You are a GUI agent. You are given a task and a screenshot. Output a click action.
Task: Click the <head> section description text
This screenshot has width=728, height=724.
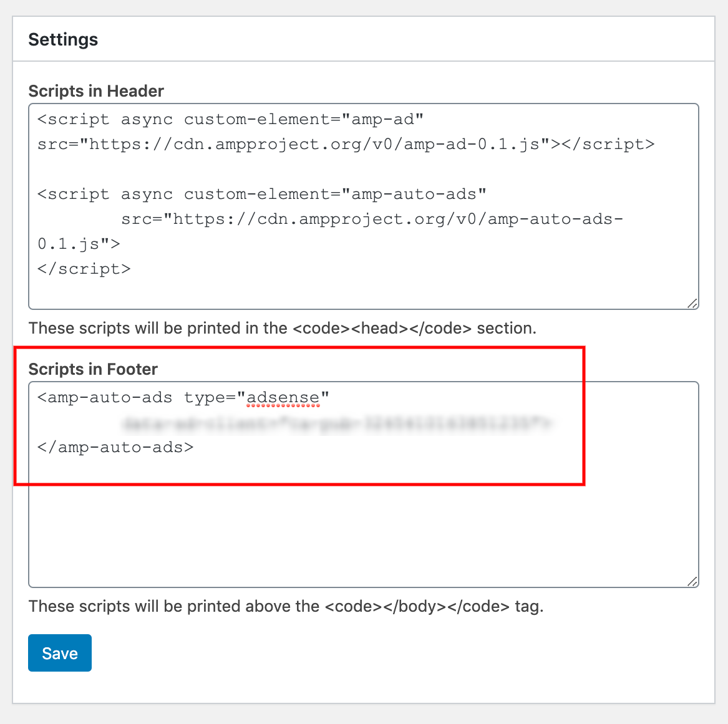tap(283, 328)
